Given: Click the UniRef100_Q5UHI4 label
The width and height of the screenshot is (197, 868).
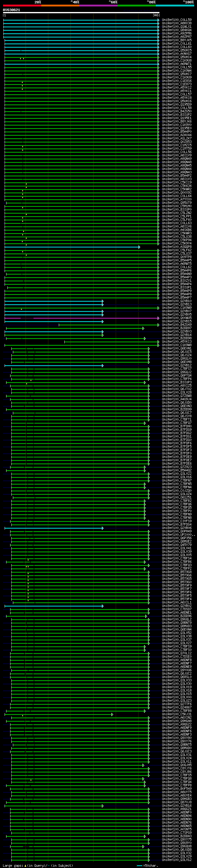Looking at the screenshot, I should coord(176,57).
